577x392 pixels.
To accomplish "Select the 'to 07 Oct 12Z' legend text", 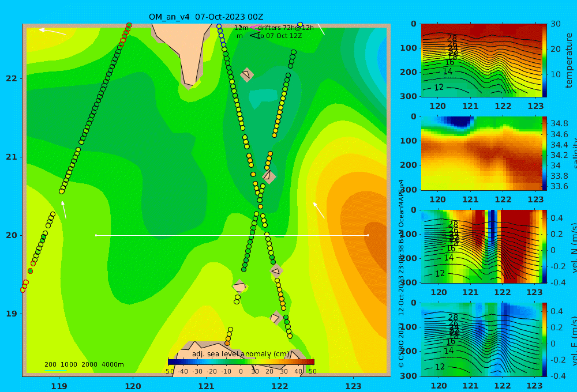I will (280, 36).
